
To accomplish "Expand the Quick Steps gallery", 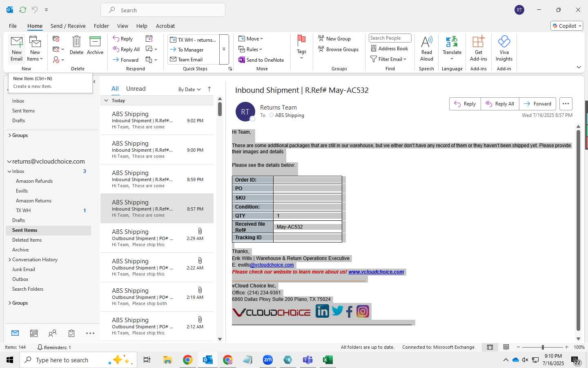I will pyautogui.click(x=224, y=49).
